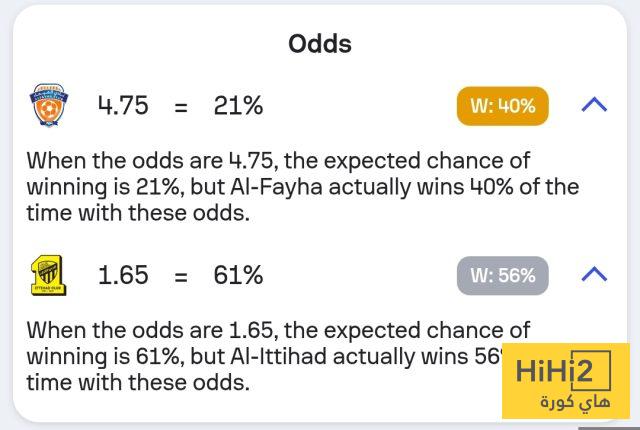Select the 61% expected chance figure

[x=237, y=275]
